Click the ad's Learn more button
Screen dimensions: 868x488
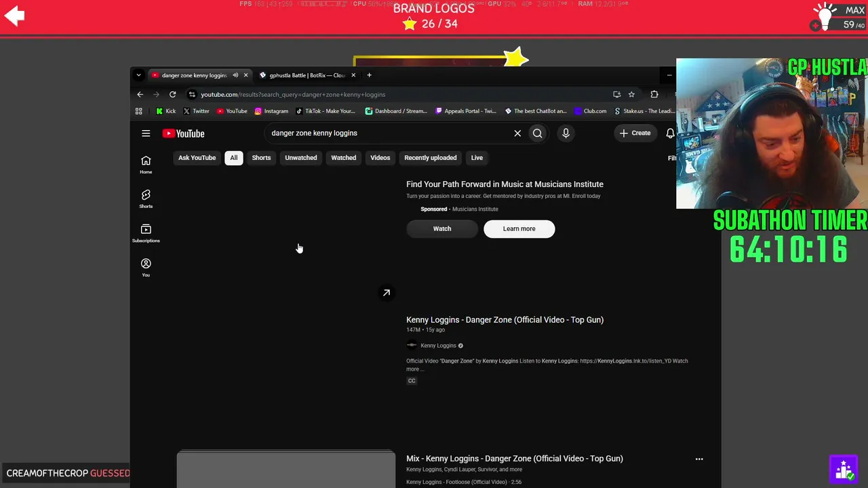(519, 229)
